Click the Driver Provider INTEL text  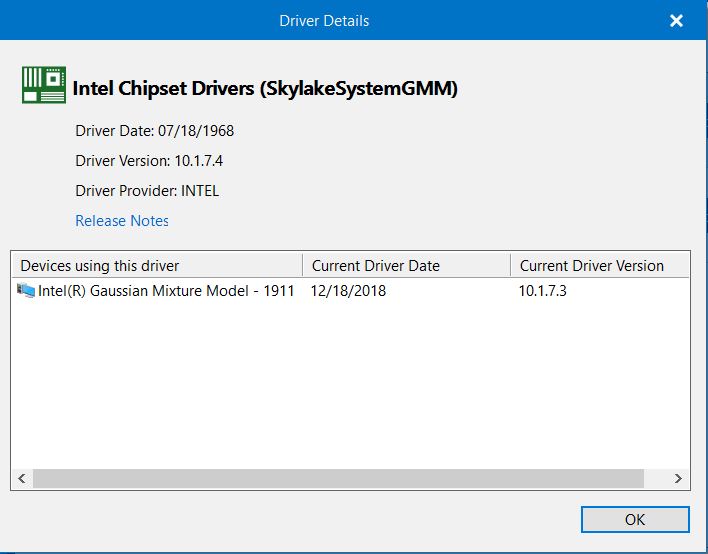(147, 191)
